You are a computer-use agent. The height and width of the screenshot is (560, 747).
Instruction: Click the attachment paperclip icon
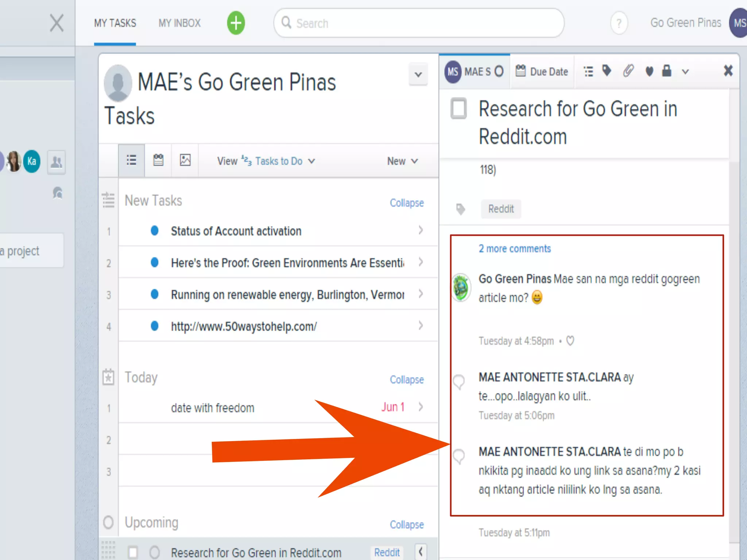point(628,71)
